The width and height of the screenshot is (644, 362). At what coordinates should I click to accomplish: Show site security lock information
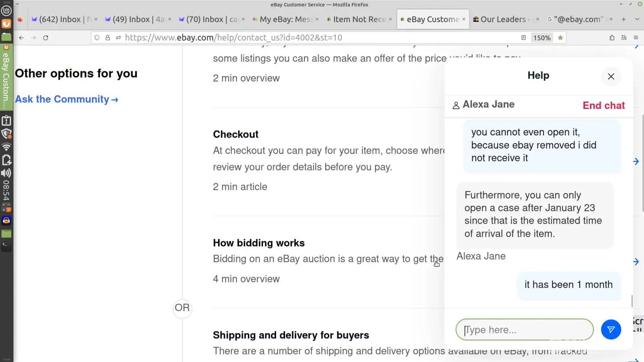tap(108, 38)
